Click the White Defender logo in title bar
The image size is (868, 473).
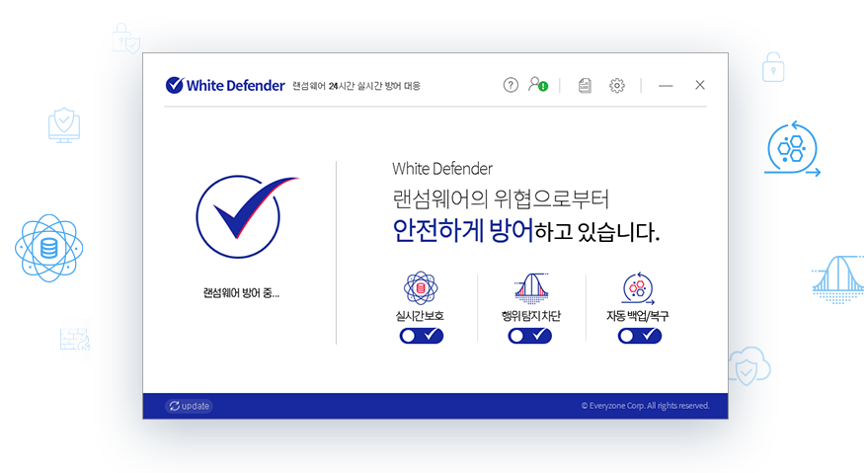(225, 85)
